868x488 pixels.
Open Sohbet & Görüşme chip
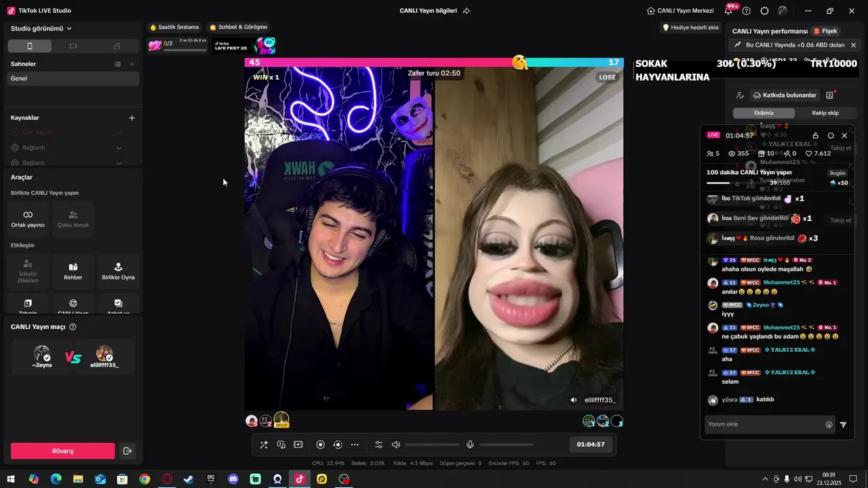[239, 27]
